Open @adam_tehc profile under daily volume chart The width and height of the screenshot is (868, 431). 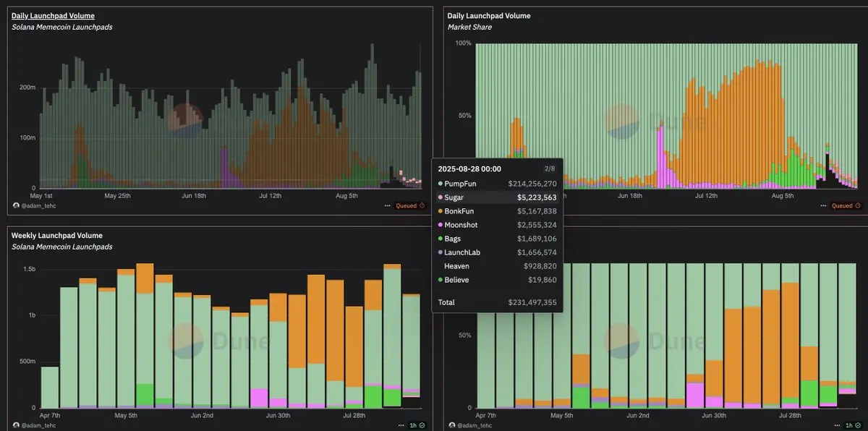(x=39, y=205)
